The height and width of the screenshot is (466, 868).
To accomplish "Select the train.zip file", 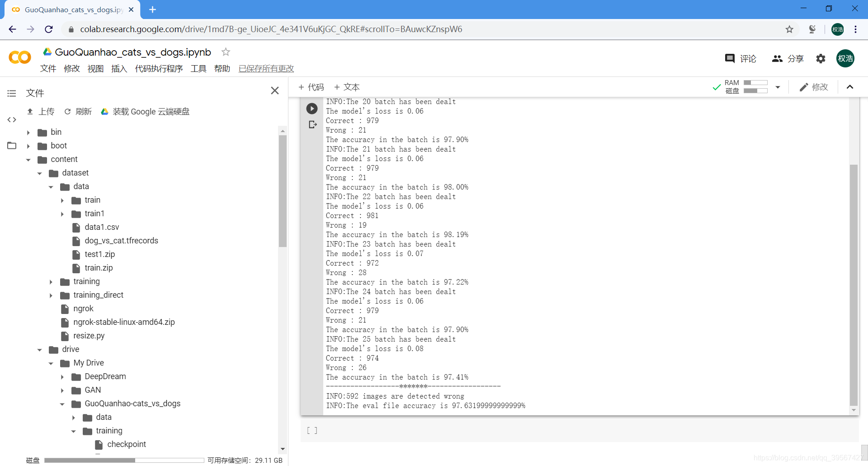I will pyautogui.click(x=99, y=268).
